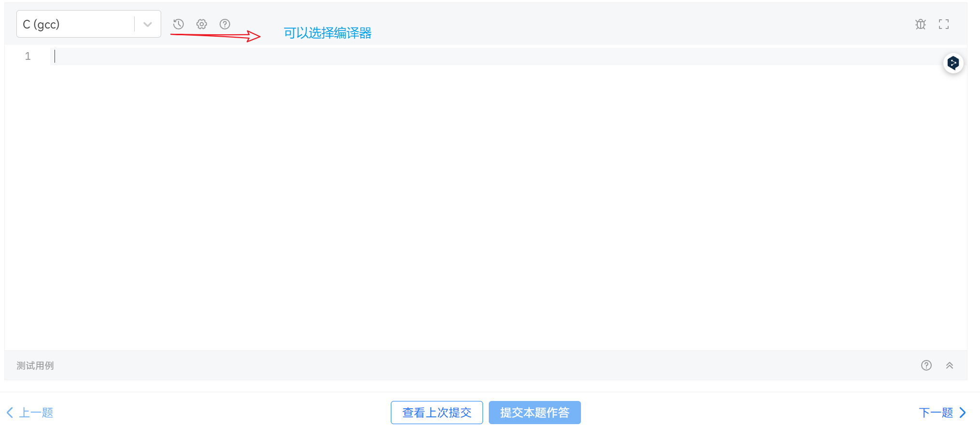Click the bug debug icon
The height and width of the screenshot is (428, 980).
pos(921,24)
